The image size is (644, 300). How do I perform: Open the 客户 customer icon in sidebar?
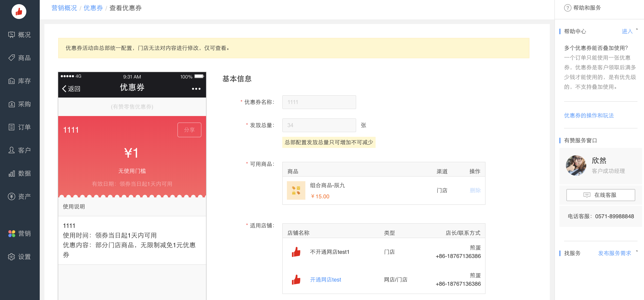12,150
